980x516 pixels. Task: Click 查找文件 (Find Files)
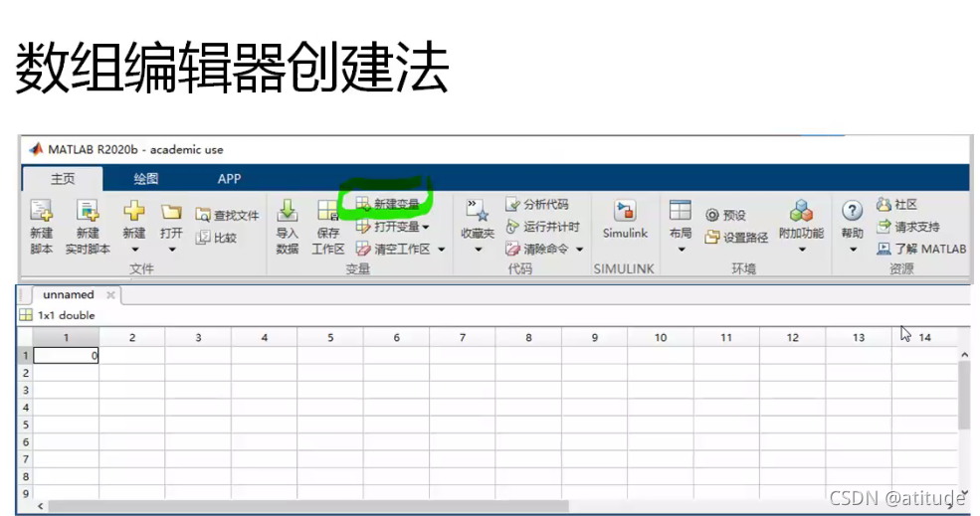(x=227, y=216)
